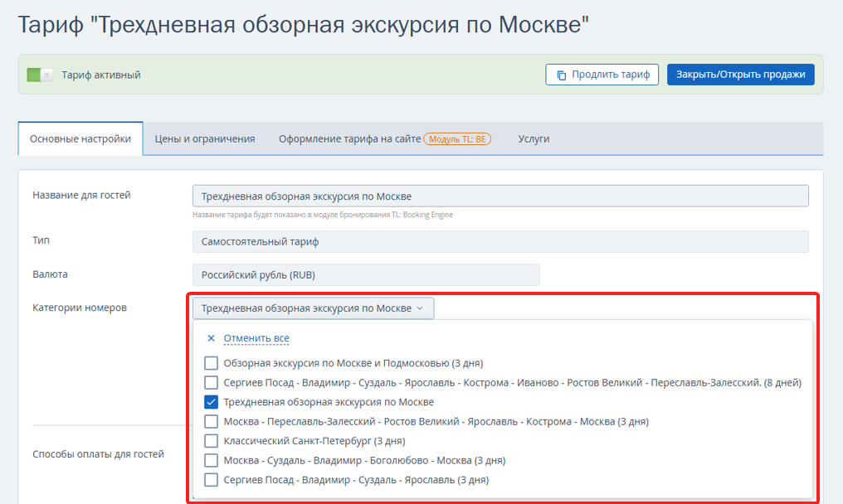Check 'Обзорная экскурсия по Москве и Подмосковью' box
The image size is (843, 504).
pos(212,363)
